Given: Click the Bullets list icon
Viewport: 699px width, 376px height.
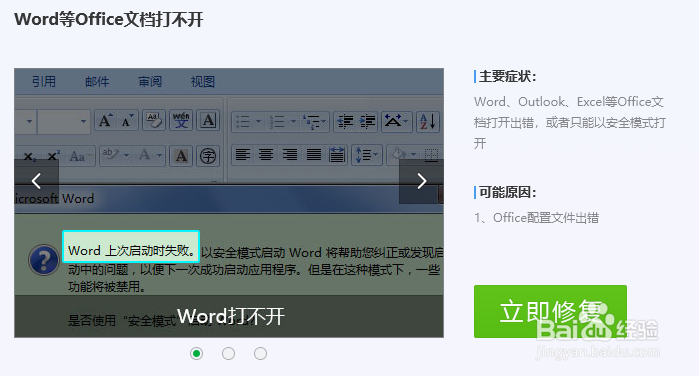Looking at the screenshot, I should tap(242, 121).
